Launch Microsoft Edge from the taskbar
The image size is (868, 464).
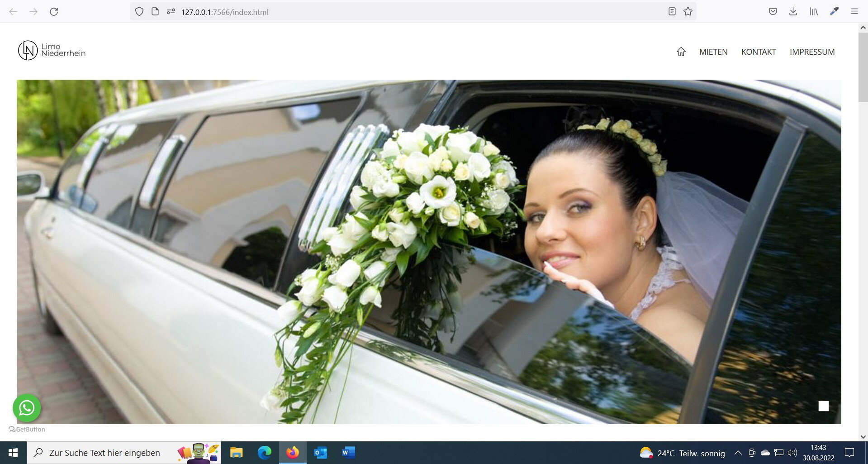coord(265,453)
